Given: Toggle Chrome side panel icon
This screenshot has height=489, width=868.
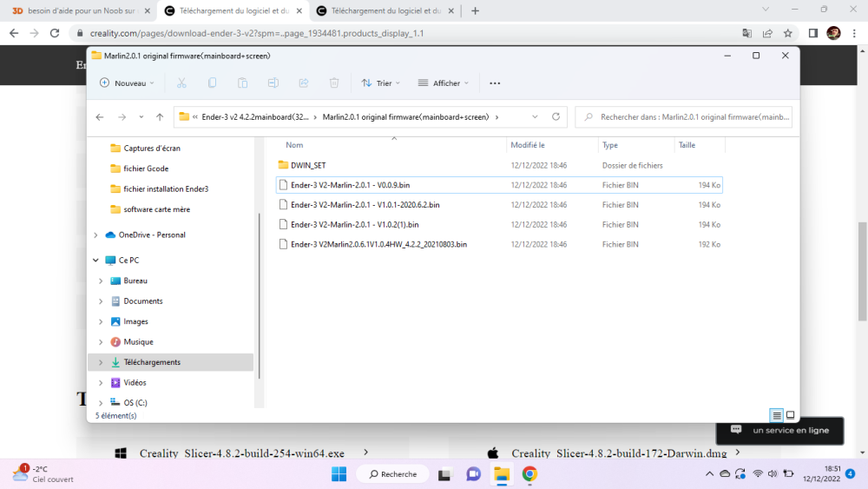Looking at the screenshot, I should pos(813,33).
